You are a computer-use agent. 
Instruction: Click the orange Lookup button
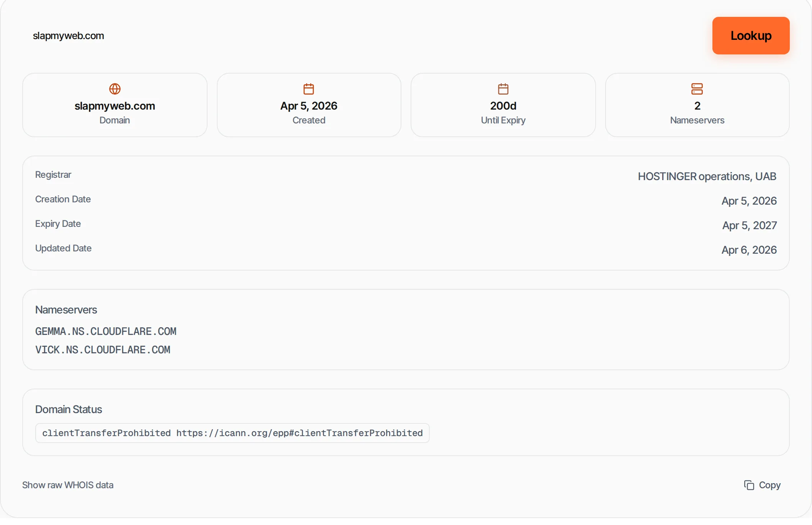point(751,36)
